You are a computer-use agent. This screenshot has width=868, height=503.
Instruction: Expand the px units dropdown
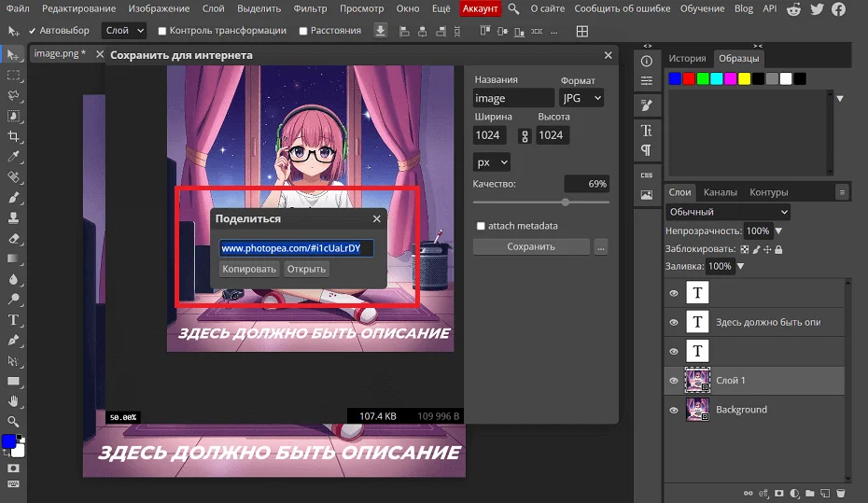point(491,161)
